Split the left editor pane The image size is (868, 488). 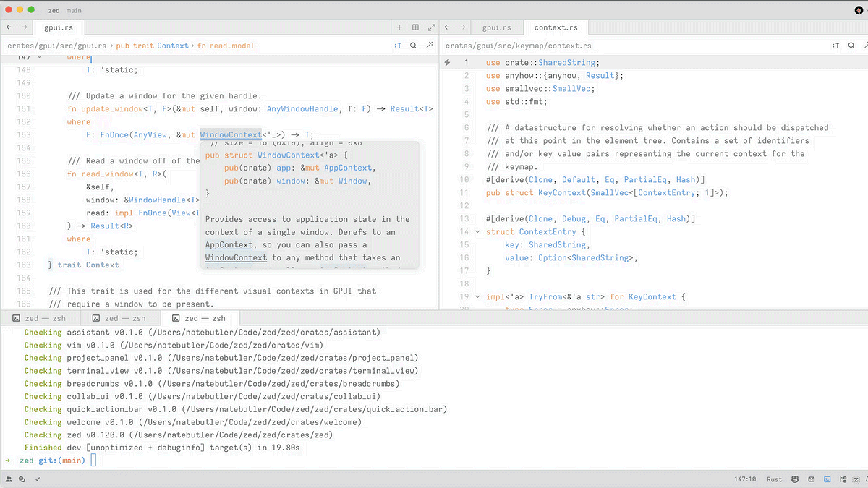[415, 27]
